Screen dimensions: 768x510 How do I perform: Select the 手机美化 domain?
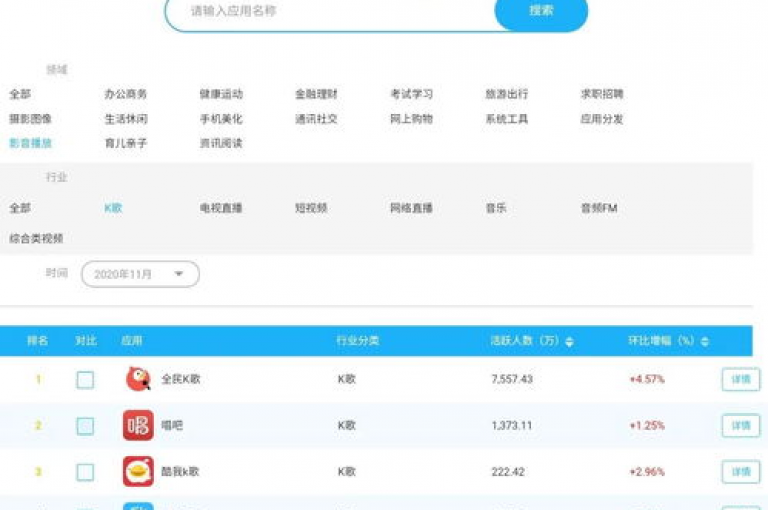tap(221, 119)
